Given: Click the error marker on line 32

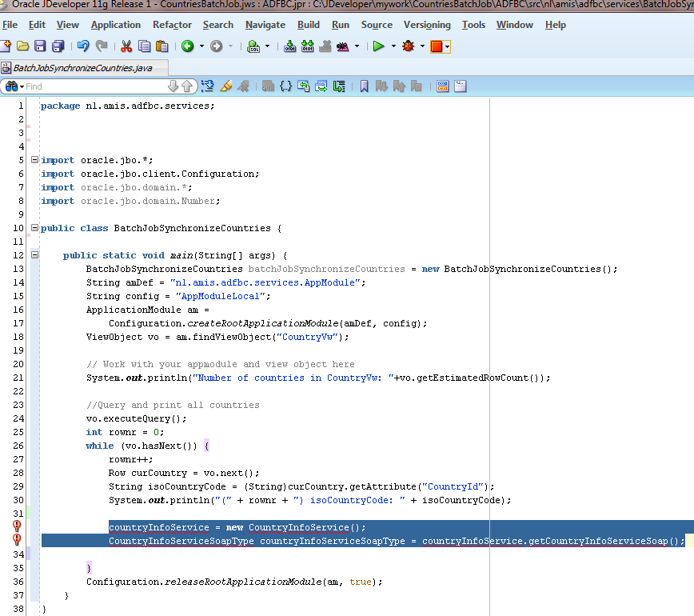Looking at the screenshot, I should 17,526.
